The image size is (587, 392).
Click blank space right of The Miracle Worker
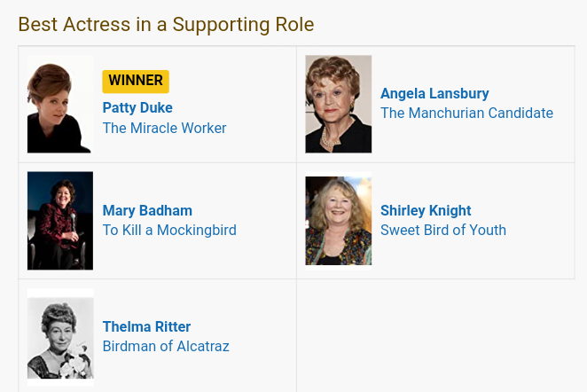pos(262,128)
